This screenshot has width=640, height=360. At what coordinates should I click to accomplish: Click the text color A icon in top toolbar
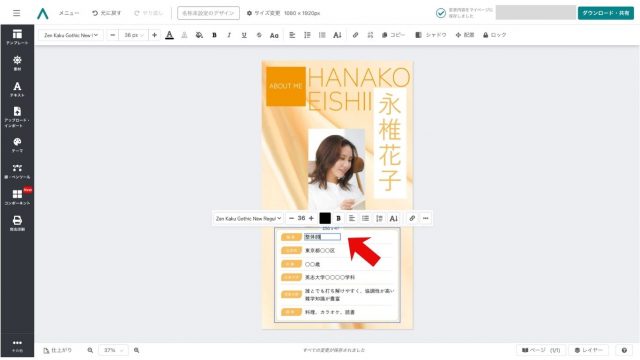click(x=169, y=35)
